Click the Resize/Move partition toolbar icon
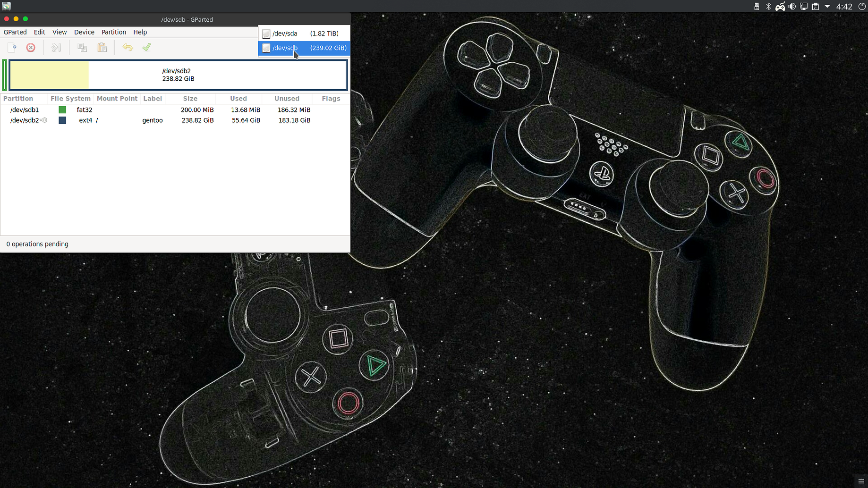This screenshot has height=488, width=868. pos(56,47)
